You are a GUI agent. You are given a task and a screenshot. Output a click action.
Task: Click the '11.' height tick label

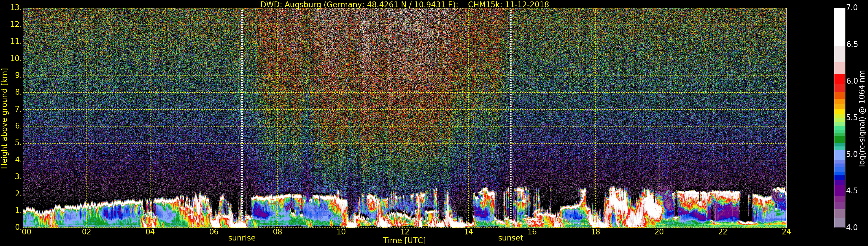(x=16, y=41)
